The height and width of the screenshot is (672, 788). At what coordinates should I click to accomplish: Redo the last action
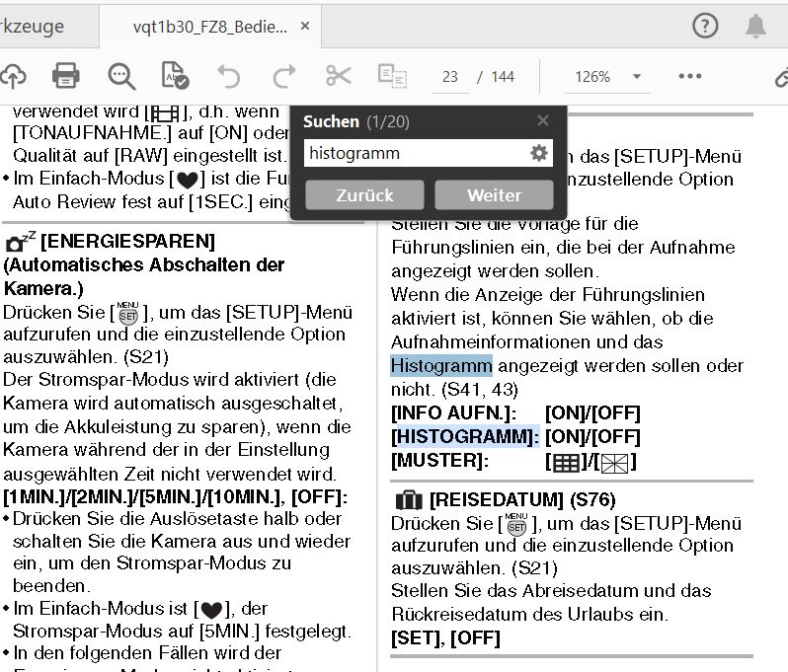[x=284, y=76]
